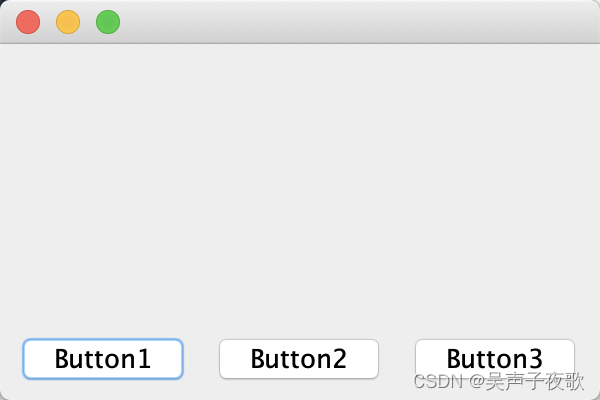This screenshot has width=600, height=400.
Task: Click the yellow traffic light icon
Action: pos(68,22)
